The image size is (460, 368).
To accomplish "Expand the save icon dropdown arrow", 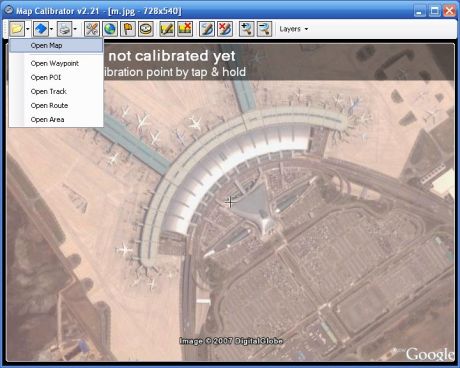I will [x=51, y=29].
